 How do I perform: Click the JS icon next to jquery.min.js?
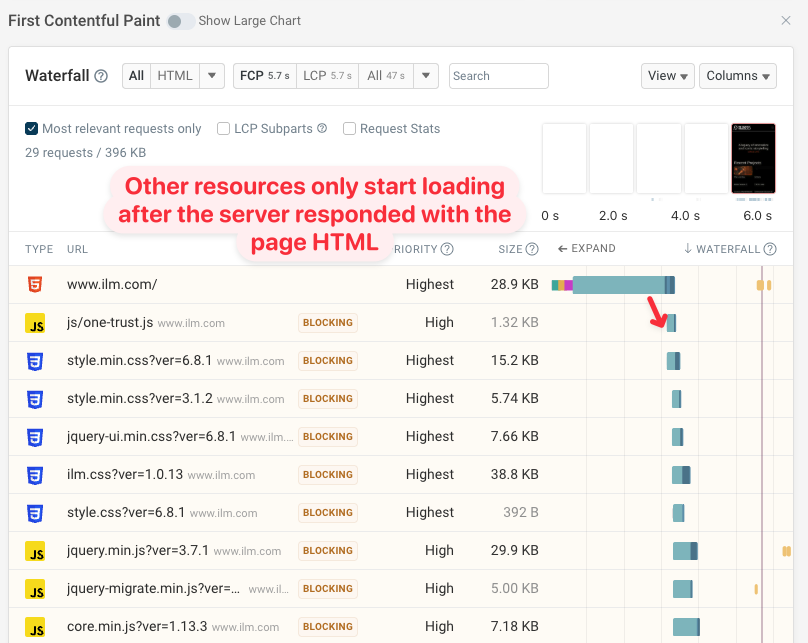click(34, 550)
